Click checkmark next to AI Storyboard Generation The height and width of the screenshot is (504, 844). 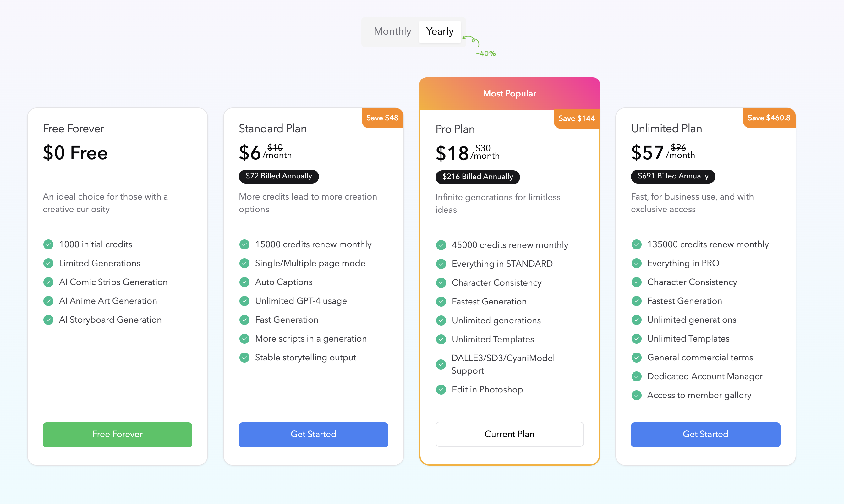tap(48, 320)
